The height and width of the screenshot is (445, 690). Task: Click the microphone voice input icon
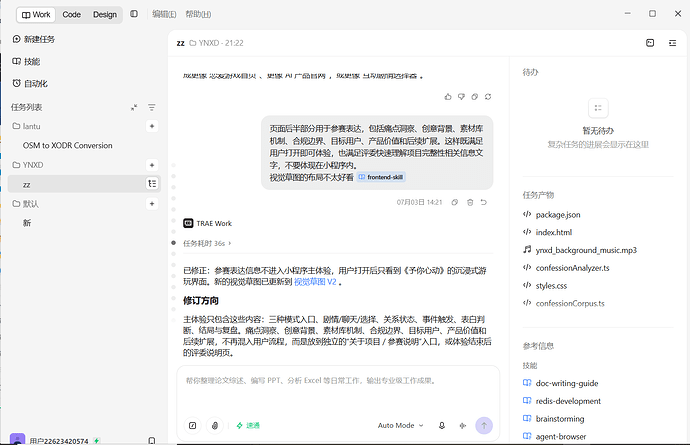coord(442,425)
